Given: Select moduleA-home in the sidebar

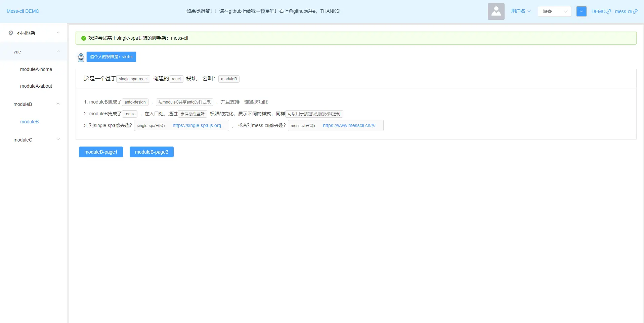Looking at the screenshot, I should pyautogui.click(x=36, y=69).
